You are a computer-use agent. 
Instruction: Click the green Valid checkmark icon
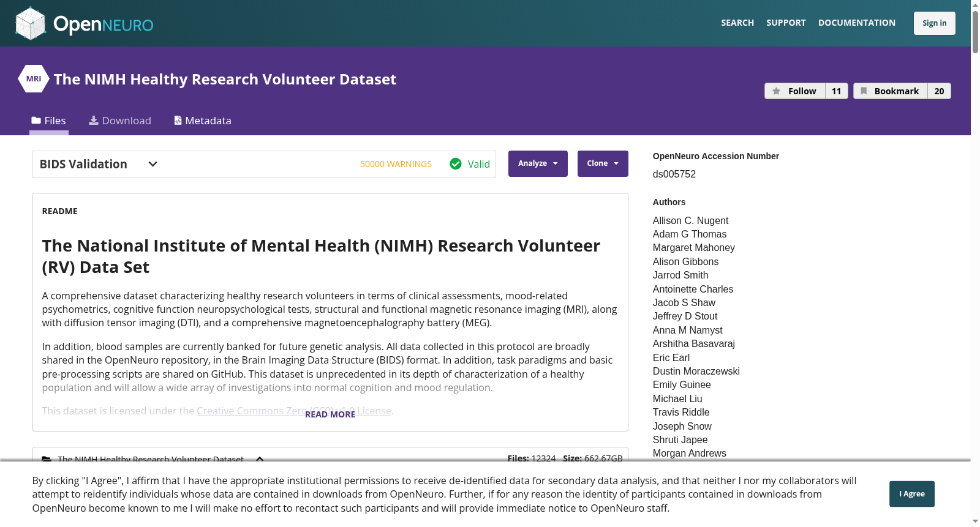pyautogui.click(x=456, y=164)
